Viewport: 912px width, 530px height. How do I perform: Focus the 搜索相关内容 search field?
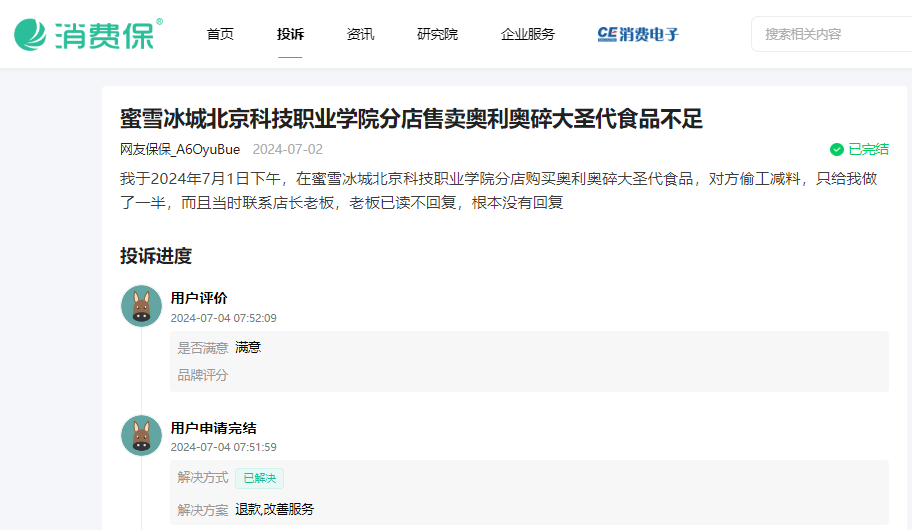click(x=832, y=34)
